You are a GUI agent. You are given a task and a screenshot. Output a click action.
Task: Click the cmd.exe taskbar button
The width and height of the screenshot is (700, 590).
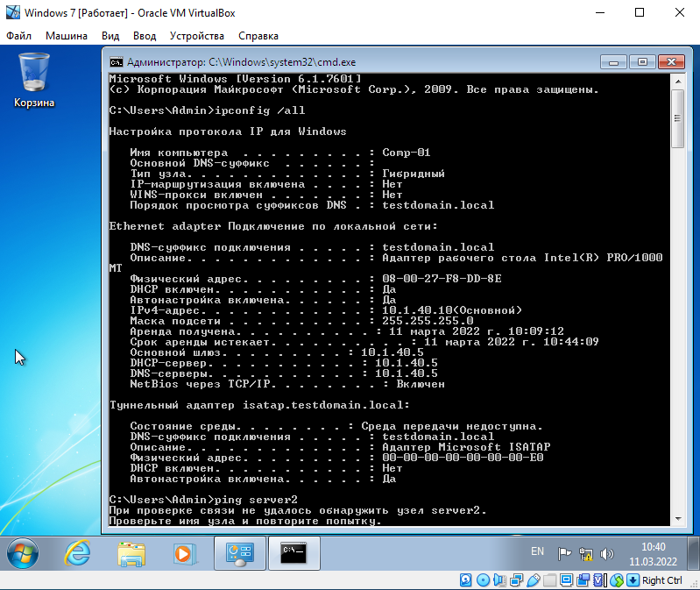(293, 553)
